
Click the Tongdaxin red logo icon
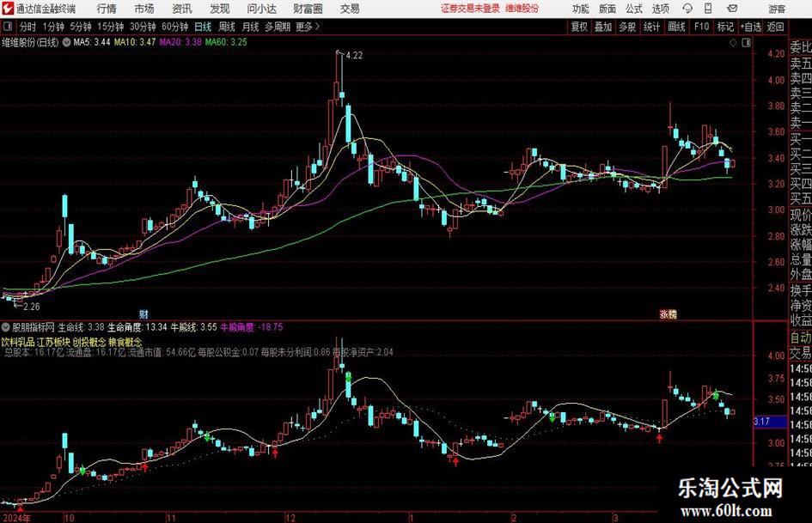click(8, 9)
